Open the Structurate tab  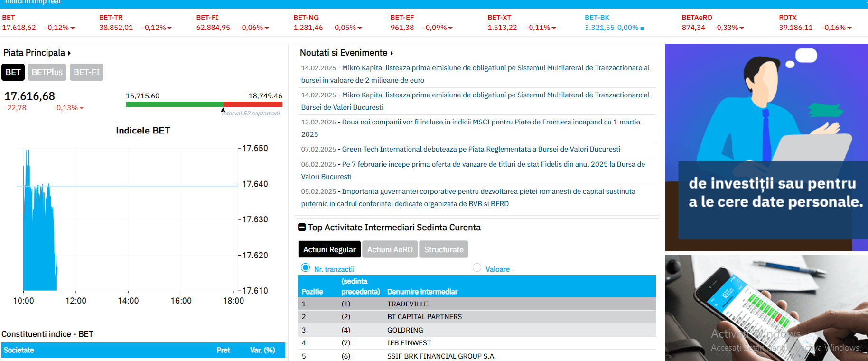point(444,249)
